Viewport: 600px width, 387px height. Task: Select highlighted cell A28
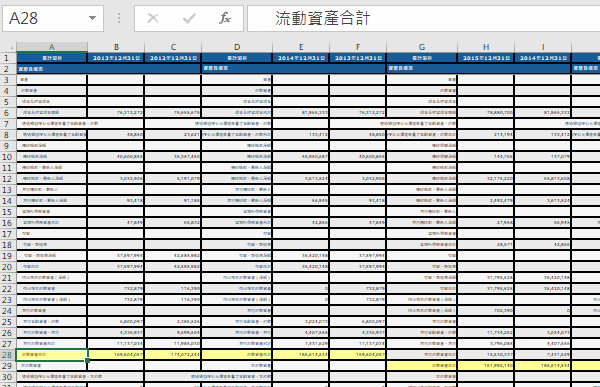pos(52,355)
